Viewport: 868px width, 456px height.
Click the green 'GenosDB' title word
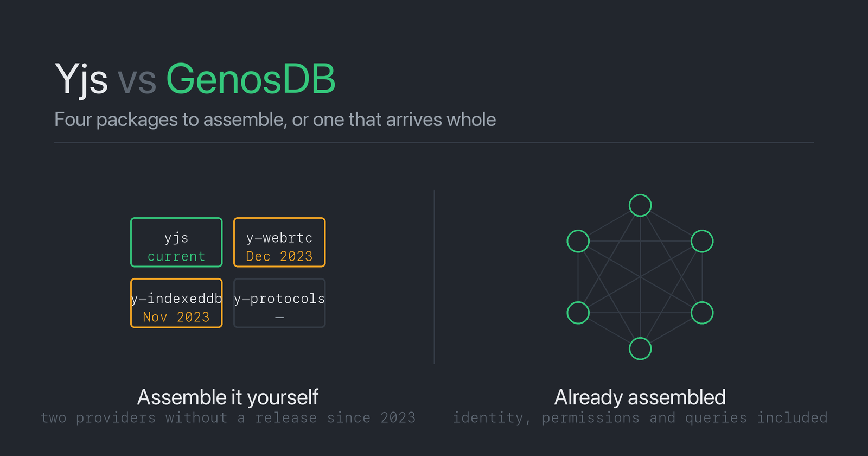click(x=251, y=79)
